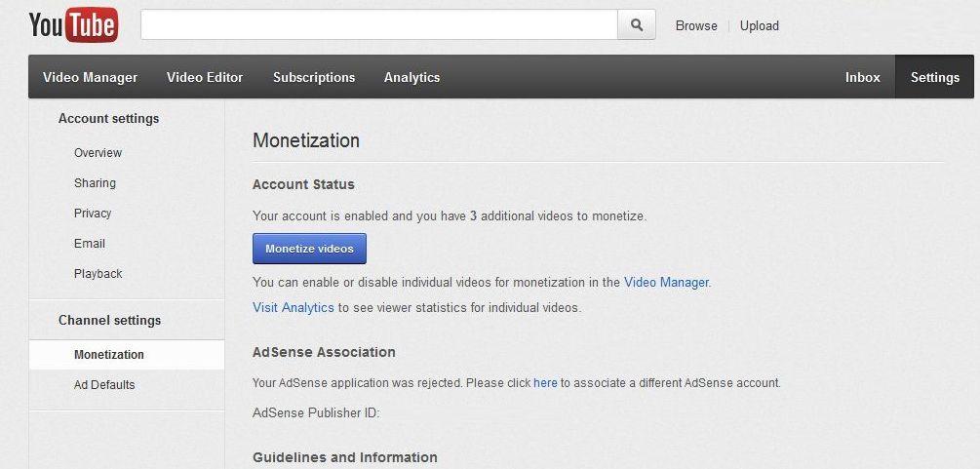980x469 pixels.
Task: Click the Monetize videos button
Action: pos(309,249)
